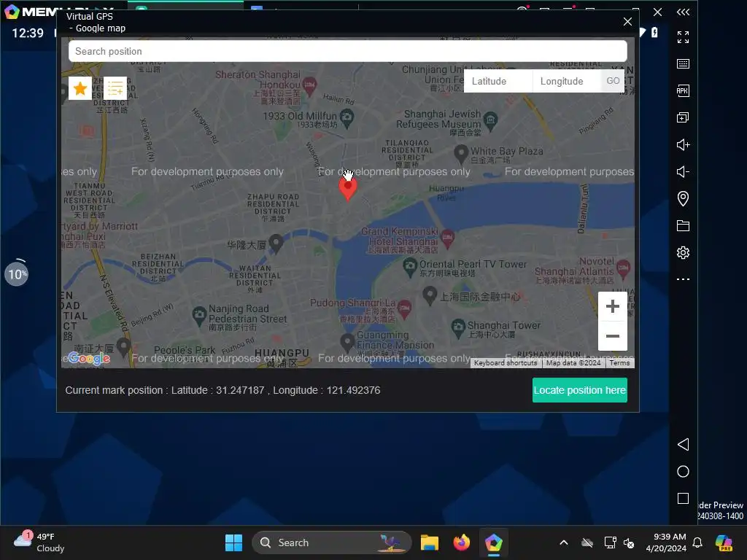Screen dimensions: 747x560
Task: Select the 华隆大厦 map pin
Action: (276, 244)
